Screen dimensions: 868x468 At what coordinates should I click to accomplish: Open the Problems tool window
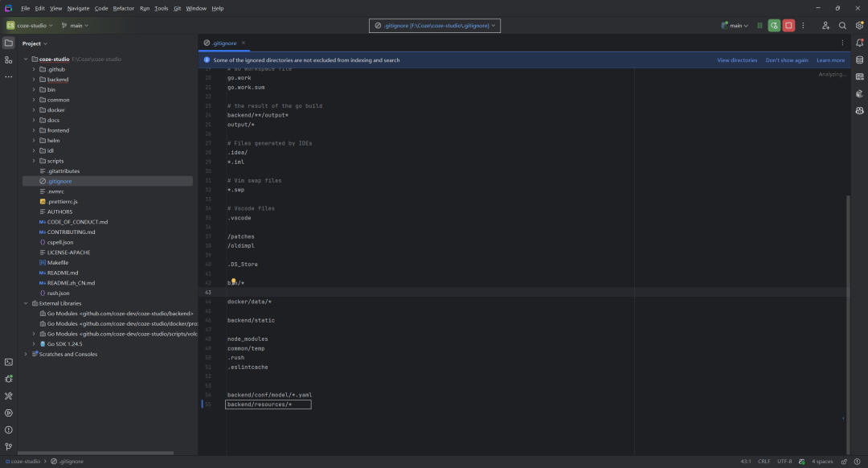8,429
